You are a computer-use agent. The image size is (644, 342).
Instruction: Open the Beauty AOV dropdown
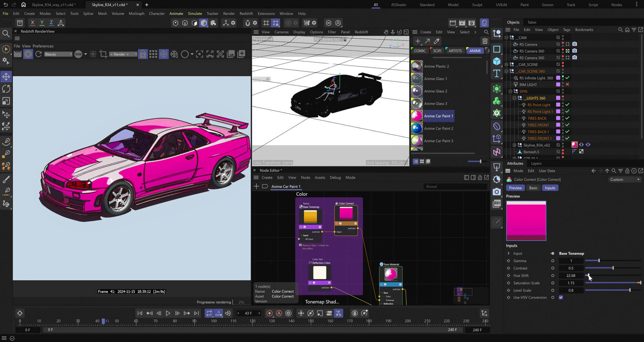(58, 54)
